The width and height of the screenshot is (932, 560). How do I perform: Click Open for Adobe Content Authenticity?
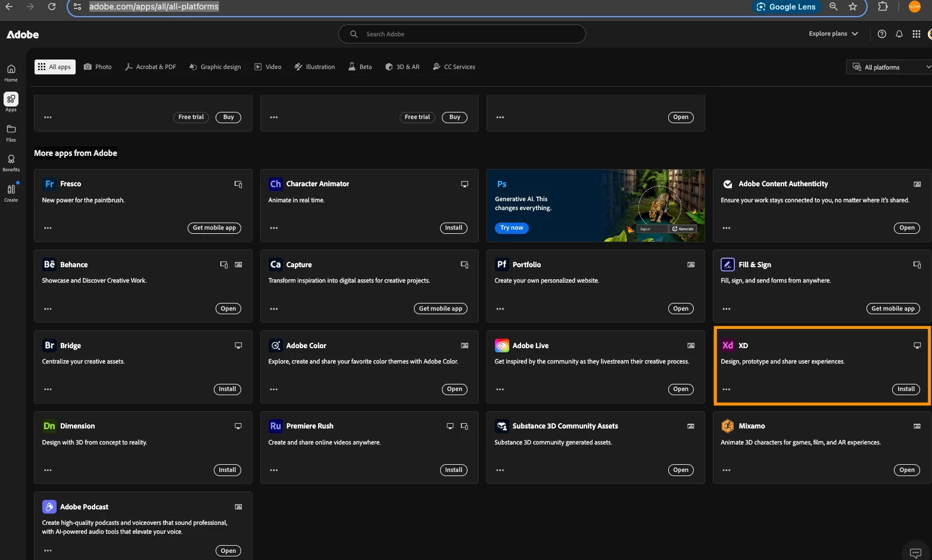[907, 228]
